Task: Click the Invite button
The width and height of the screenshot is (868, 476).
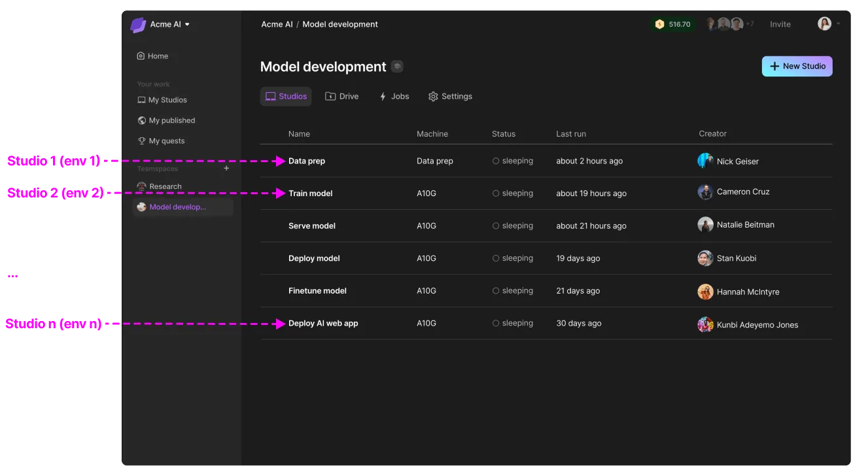Action: (x=780, y=24)
